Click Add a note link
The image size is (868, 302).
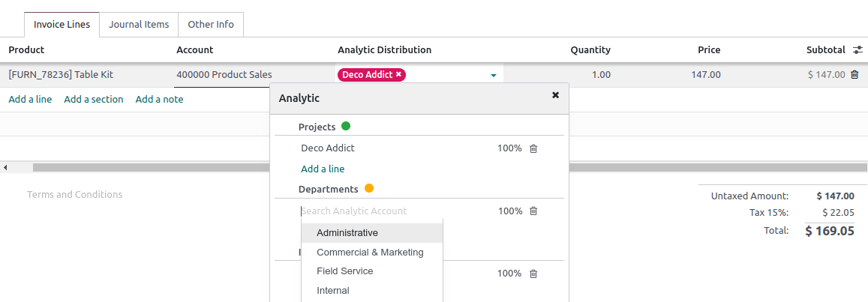[x=159, y=99]
